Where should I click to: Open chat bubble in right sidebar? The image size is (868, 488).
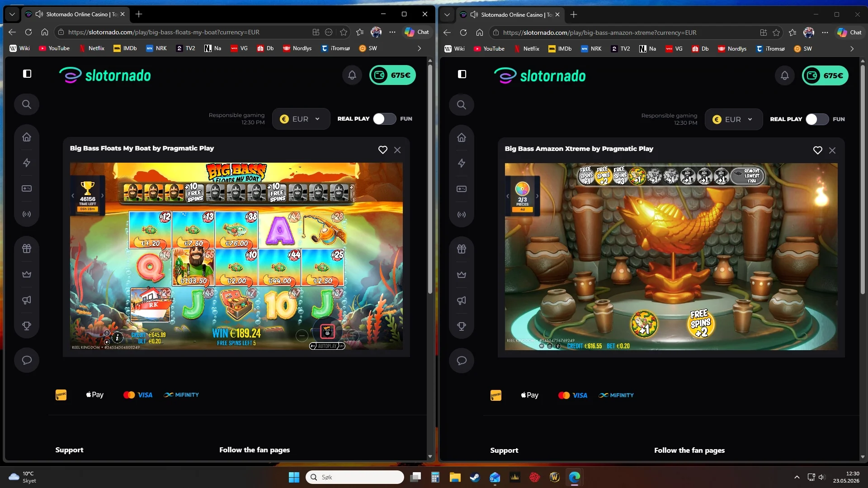pos(462,361)
